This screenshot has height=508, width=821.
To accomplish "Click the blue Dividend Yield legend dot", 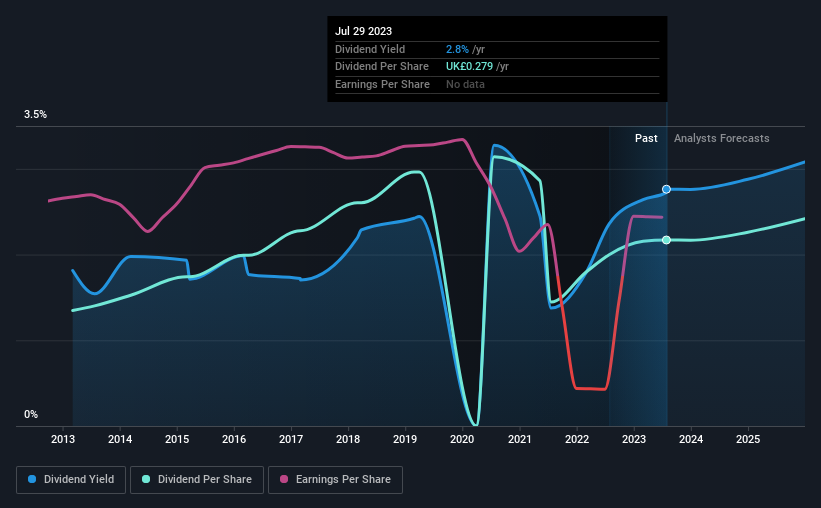I will (x=32, y=479).
